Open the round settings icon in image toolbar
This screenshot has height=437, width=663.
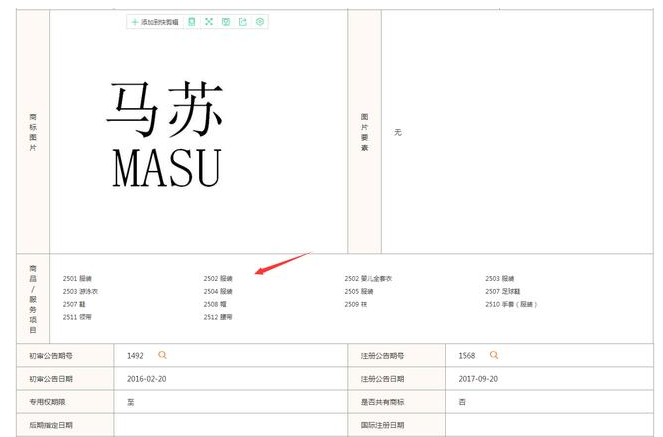coord(260,22)
